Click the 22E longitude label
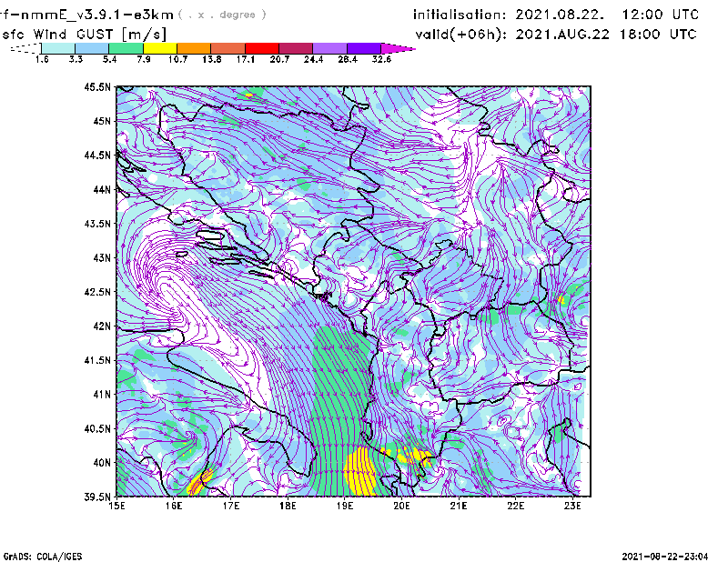 pyautogui.click(x=515, y=506)
